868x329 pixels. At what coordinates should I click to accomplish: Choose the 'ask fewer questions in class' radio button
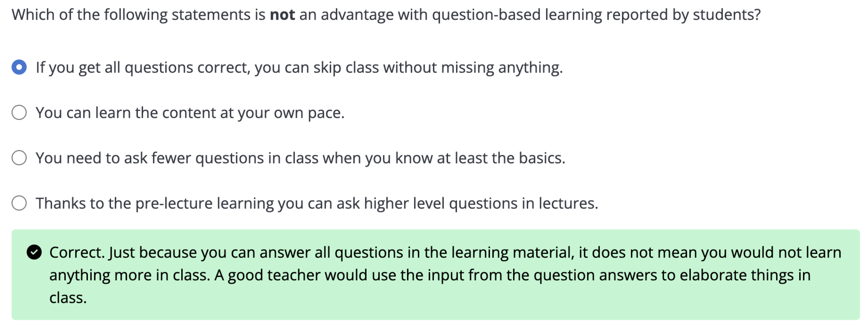(19, 157)
